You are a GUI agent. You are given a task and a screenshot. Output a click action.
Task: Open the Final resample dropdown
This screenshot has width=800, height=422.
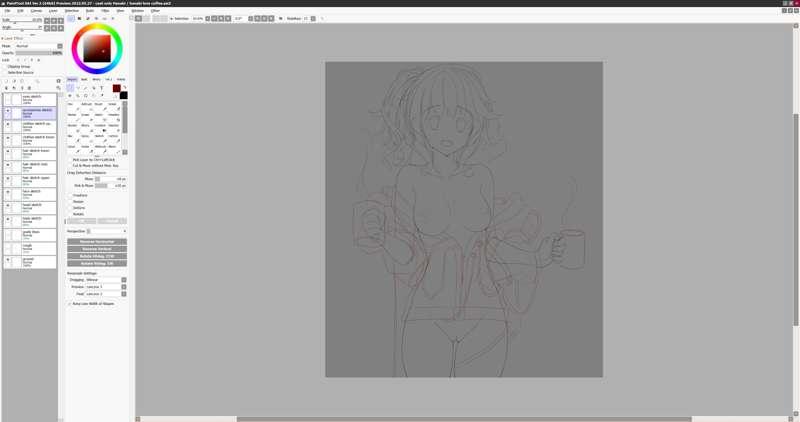tap(106, 294)
